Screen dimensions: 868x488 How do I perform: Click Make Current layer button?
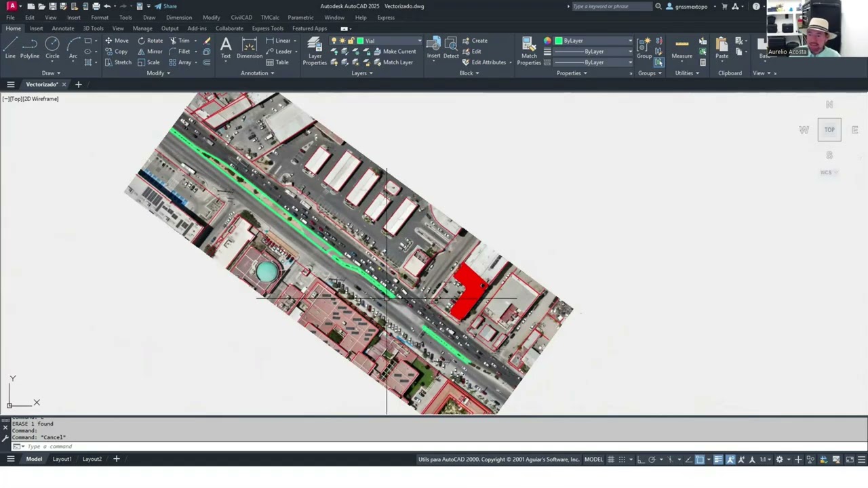click(x=394, y=52)
